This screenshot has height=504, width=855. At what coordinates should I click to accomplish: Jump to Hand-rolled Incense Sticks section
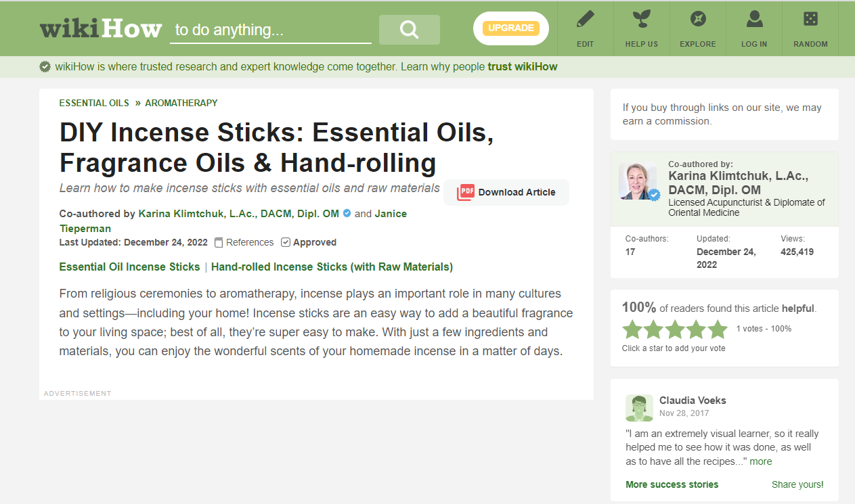332,267
